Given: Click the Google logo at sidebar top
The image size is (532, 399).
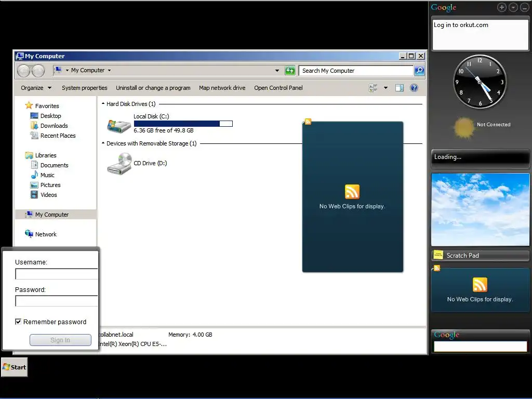Looking at the screenshot, I should 444,7.
